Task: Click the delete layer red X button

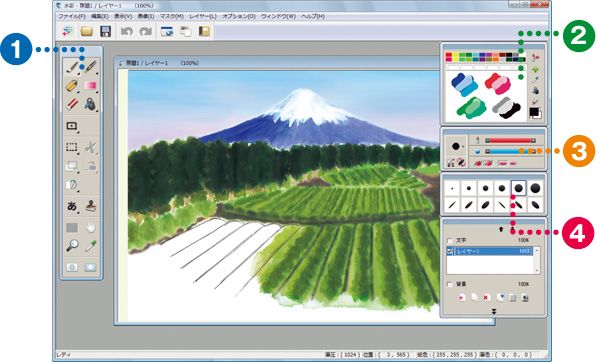Action: click(x=487, y=298)
